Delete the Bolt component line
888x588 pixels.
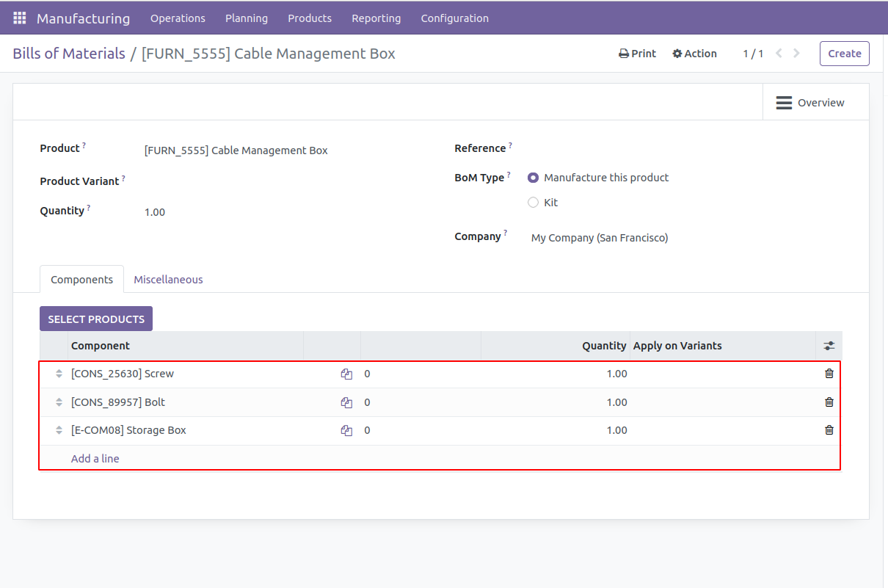tap(829, 402)
